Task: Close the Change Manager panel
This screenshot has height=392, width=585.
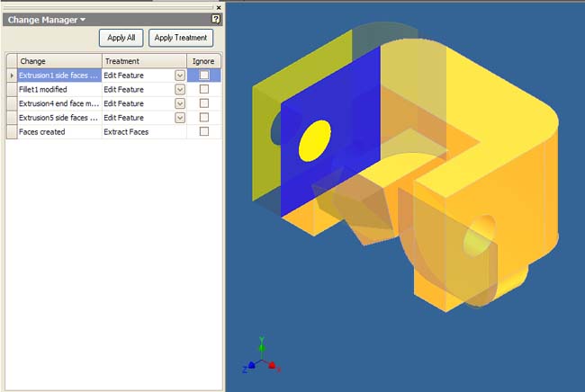Action: [219, 7]
